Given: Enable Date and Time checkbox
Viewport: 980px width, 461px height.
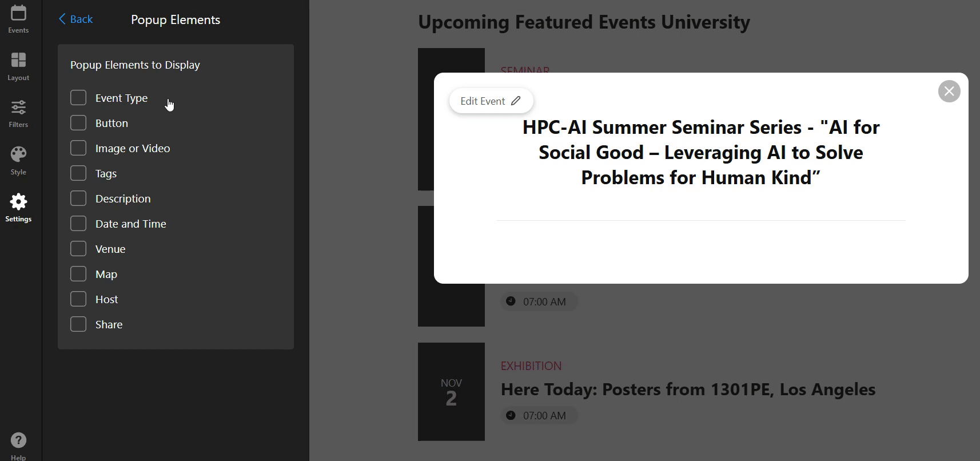Looking at the screenshot, I should pyautogui.click(x=78, y=224).
